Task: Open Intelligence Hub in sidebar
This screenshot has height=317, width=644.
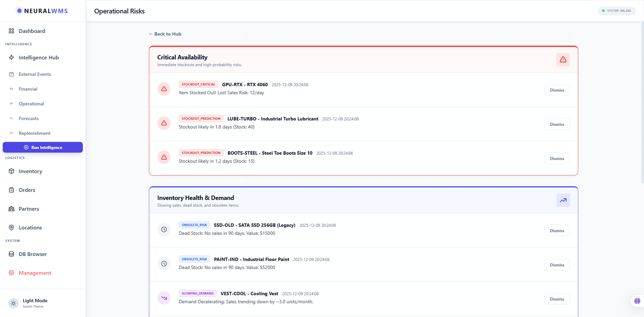Action: point(39,58)
